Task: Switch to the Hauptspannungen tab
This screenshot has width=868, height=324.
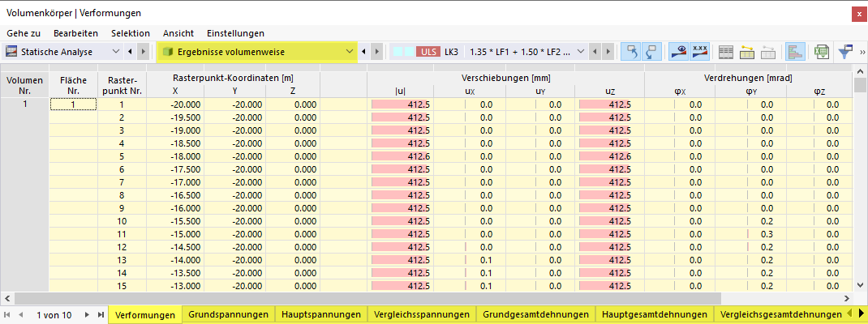Action: point(321,314)
